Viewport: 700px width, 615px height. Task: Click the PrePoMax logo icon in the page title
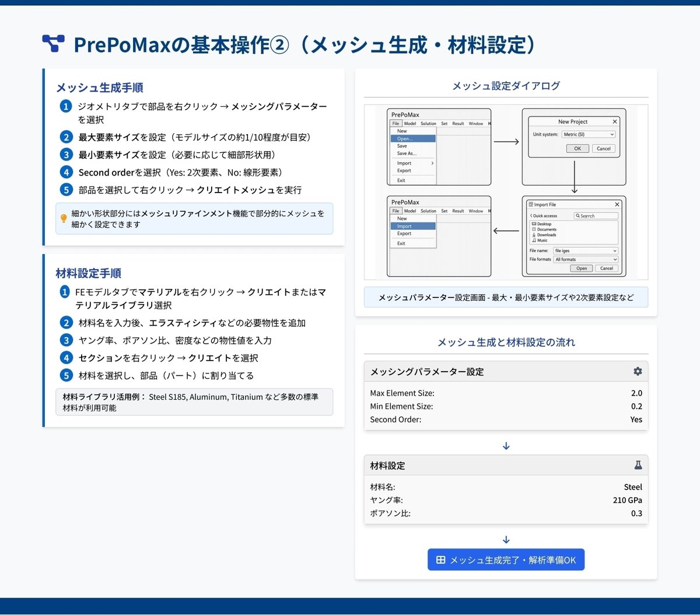coord(52,43)
